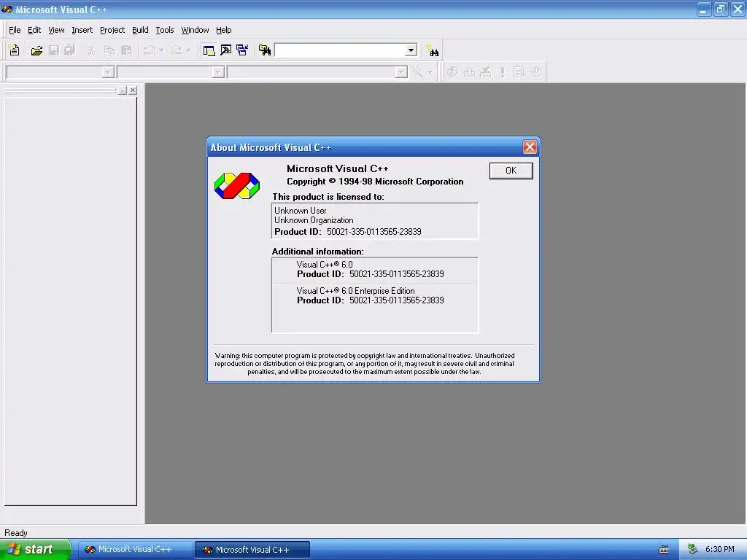This screenshot has width=747, height=560.
Task: Open the View menu
Action: [x=56, y=30]
